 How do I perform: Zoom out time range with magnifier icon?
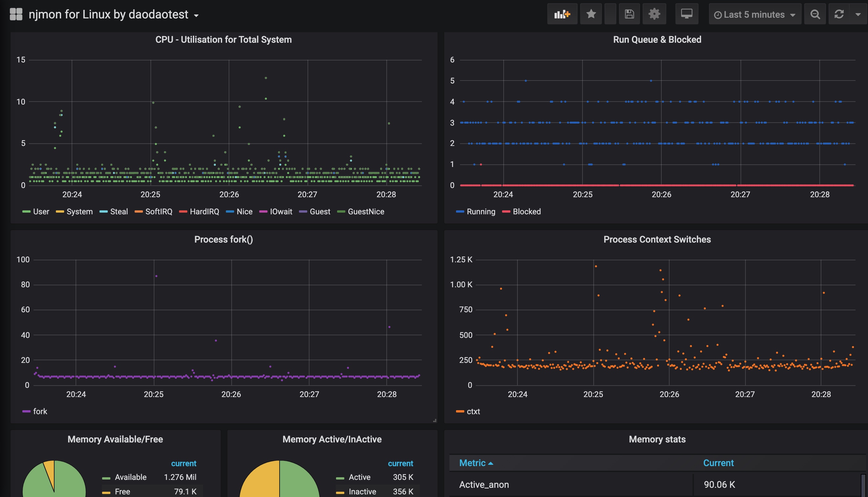pyautogui.click(x=815, y=14)
